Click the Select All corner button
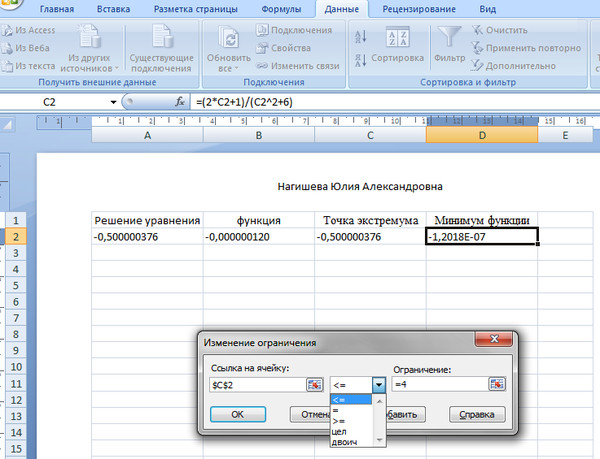 (8, 124)
